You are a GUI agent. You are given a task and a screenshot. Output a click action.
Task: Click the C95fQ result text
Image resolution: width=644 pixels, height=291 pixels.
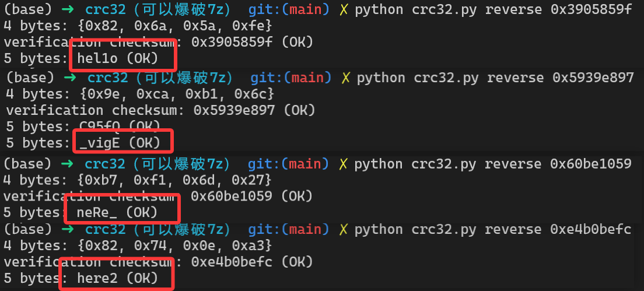click(99, 127)
